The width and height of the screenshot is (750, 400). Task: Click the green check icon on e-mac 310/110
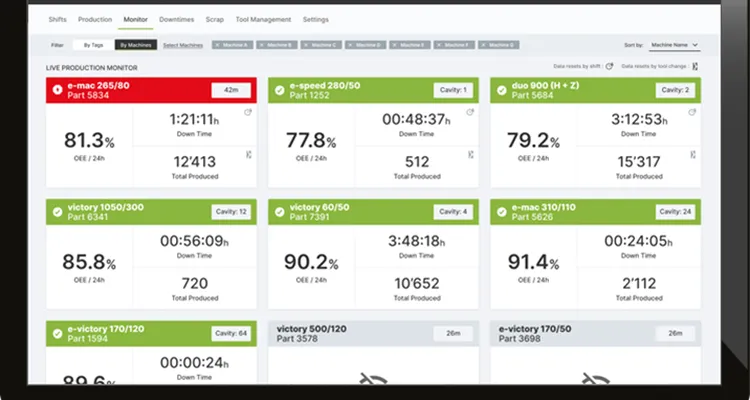click(502, 212)
